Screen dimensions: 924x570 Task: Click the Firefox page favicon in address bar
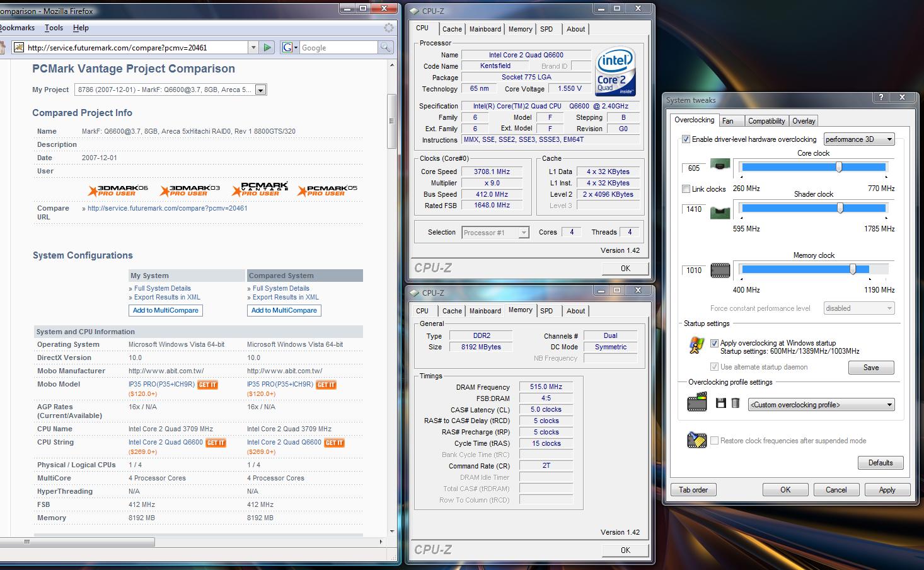click(19, 47)
